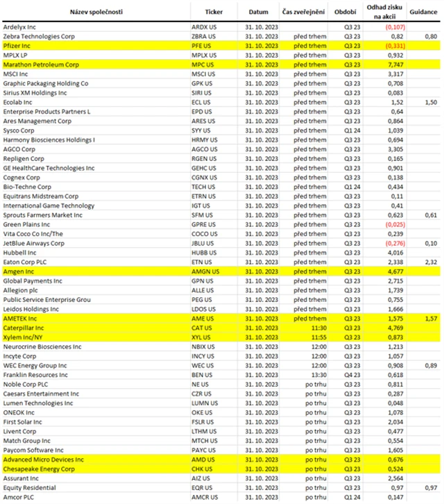Click the period cell 'Q4 23'
Screen dimensions: 444x504
[x=352, y=375]
